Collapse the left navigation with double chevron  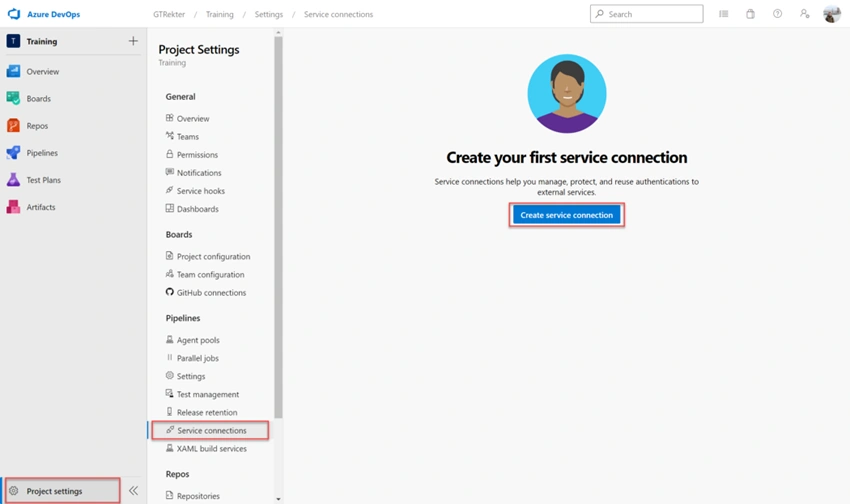pos(133,491)
